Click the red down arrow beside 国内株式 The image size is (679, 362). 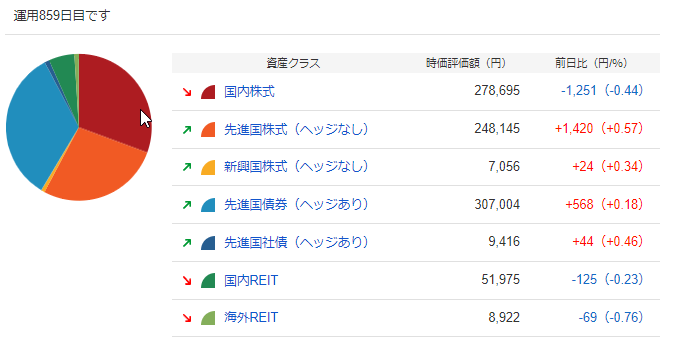click(x=187, y=92)
